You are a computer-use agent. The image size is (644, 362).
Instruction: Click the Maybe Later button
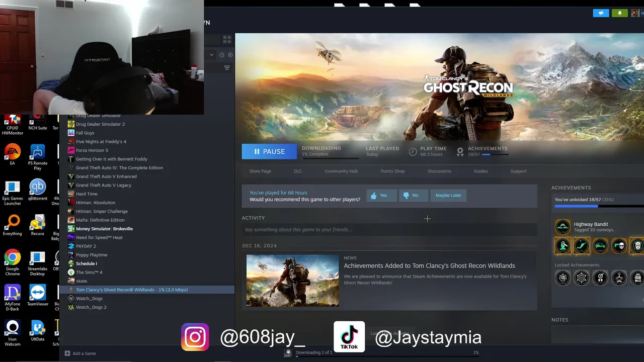[448, 195]
